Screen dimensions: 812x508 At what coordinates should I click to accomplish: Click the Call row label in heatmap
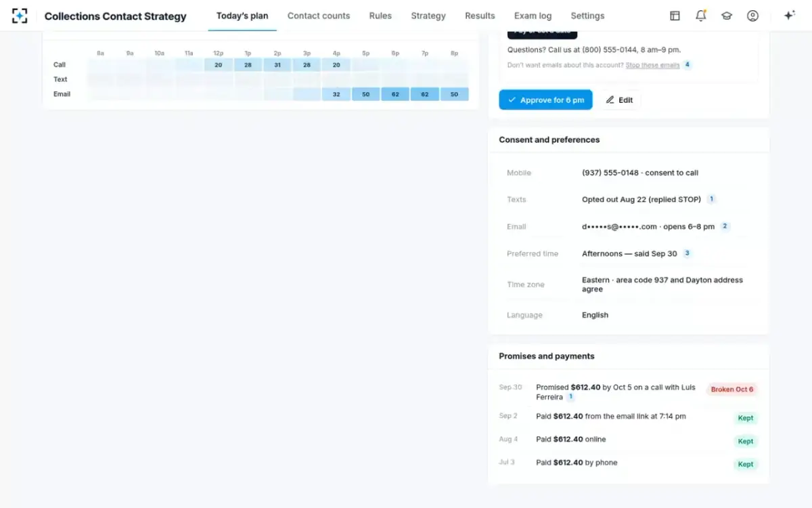[x=60, y=65]
